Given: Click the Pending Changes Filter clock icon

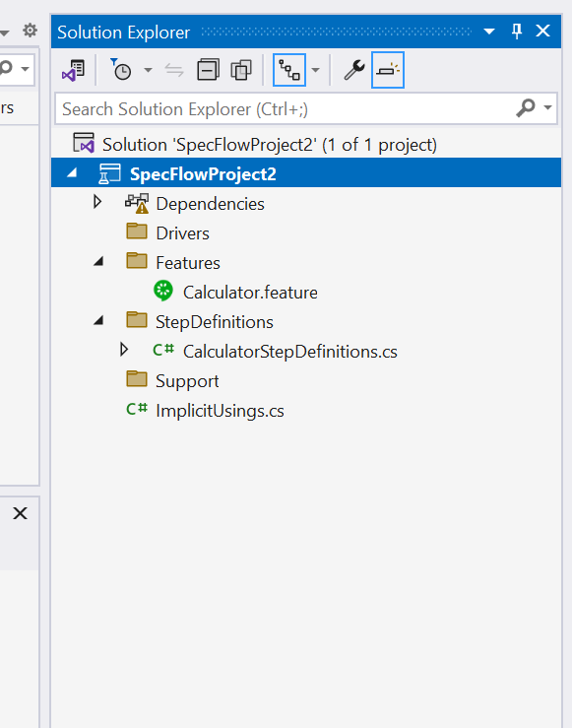Looking at the screenshot, I should [121, 70].
